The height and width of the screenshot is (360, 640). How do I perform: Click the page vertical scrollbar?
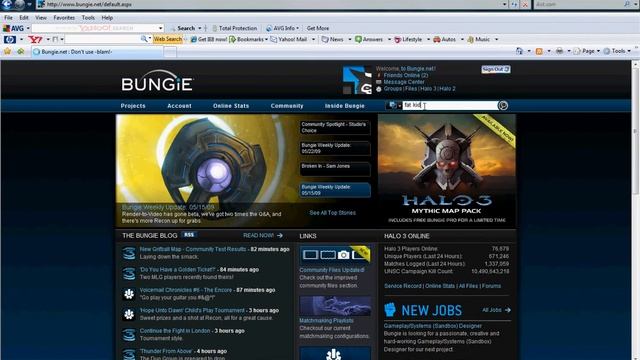coord(636,210)
